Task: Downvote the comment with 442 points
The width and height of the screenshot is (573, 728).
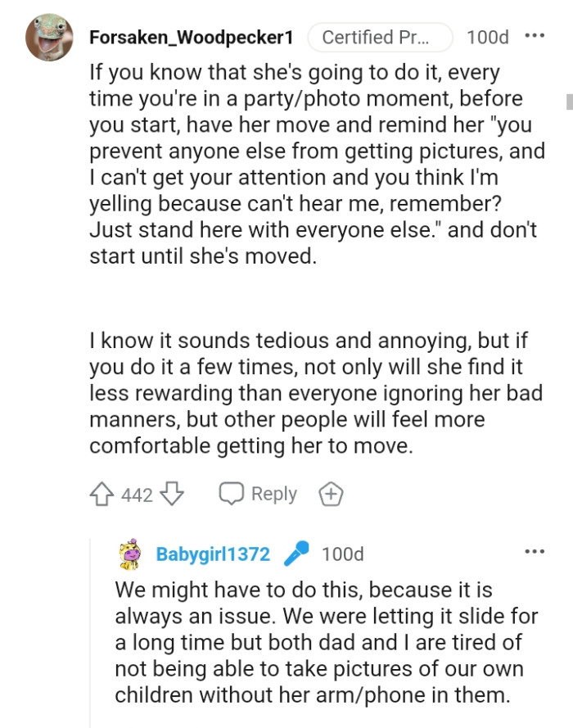Action: click(171, 495)
